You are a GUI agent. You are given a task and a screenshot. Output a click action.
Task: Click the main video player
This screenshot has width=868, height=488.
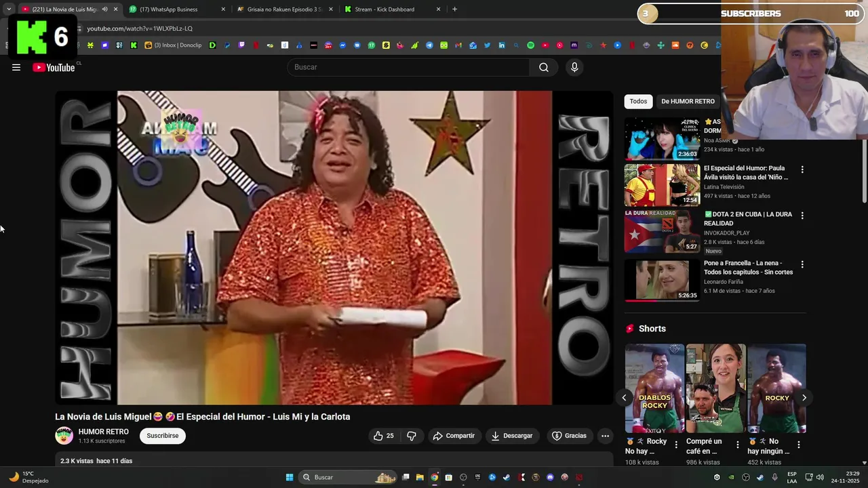334,248
